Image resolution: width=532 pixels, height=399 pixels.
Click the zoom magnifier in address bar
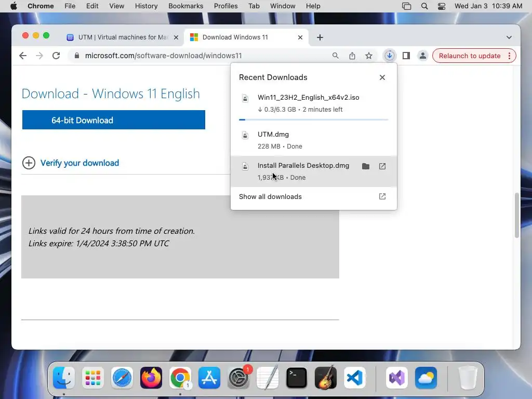pos(335,56)
